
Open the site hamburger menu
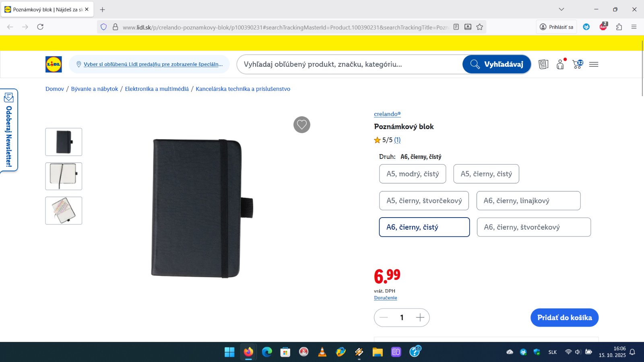click(x=594, y=64)
